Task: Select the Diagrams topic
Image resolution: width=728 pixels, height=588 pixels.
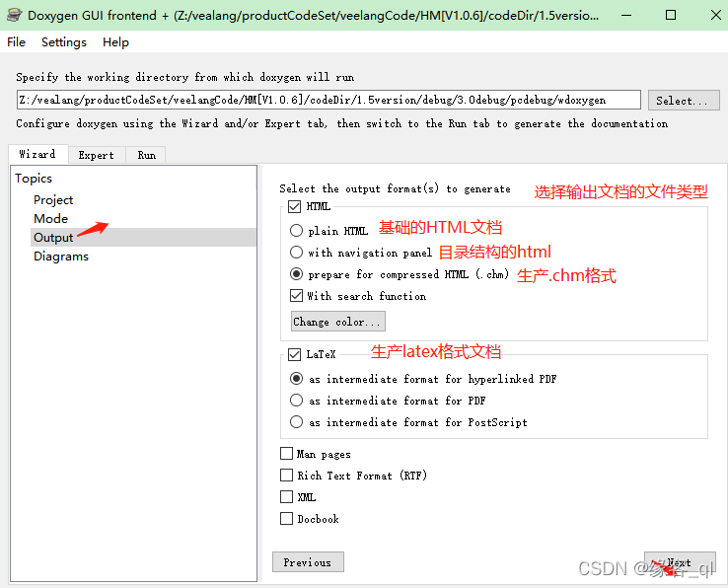Action: [x=61, y=257]
